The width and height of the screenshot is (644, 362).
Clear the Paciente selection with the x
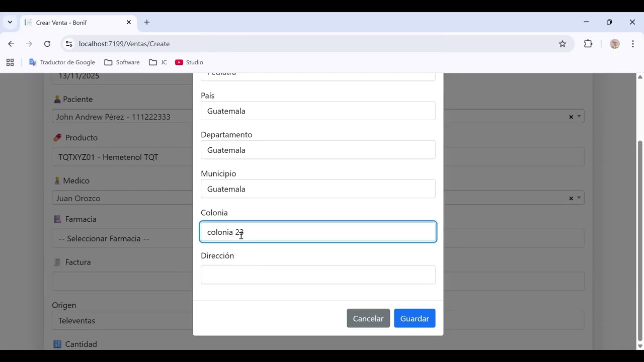coord(571,117)
